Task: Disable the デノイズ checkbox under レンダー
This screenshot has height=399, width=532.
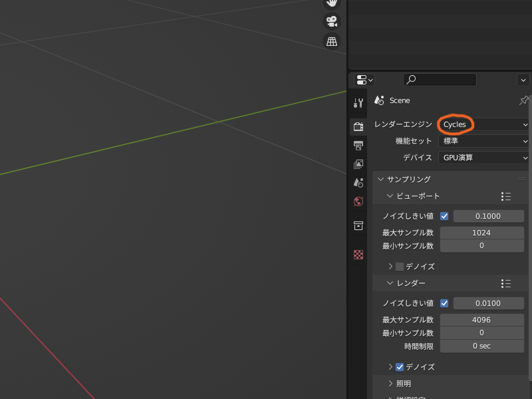Action: [398, 366]
